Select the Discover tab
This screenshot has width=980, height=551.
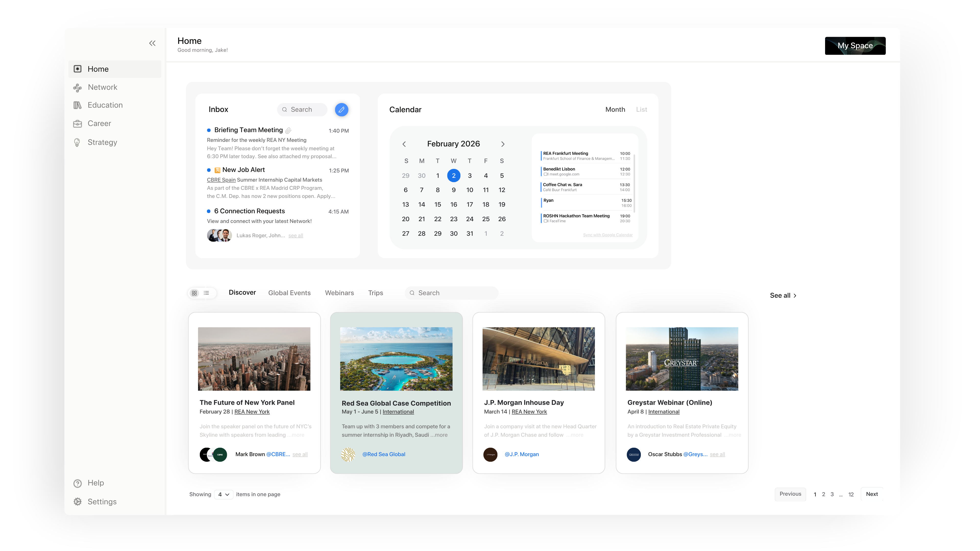coord(242,292)
